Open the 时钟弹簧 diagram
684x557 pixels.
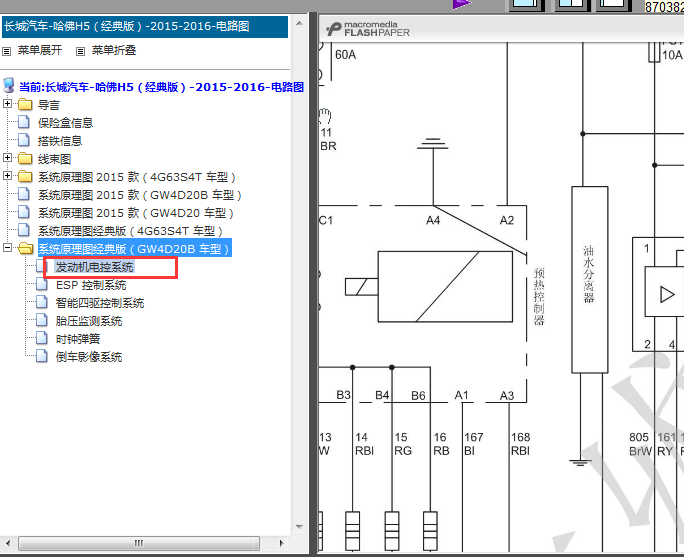coord(78,338)
